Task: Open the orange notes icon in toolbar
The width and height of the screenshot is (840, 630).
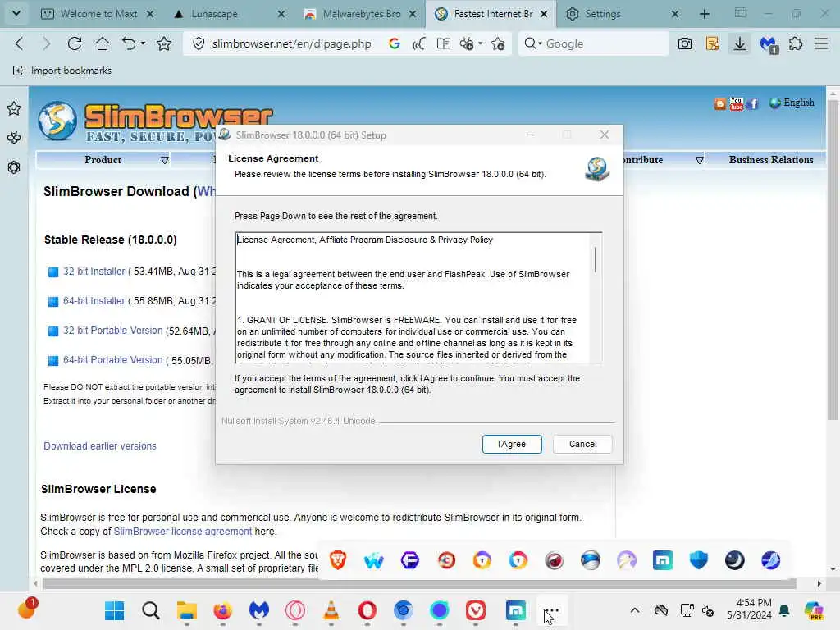Action: [713, 43]
